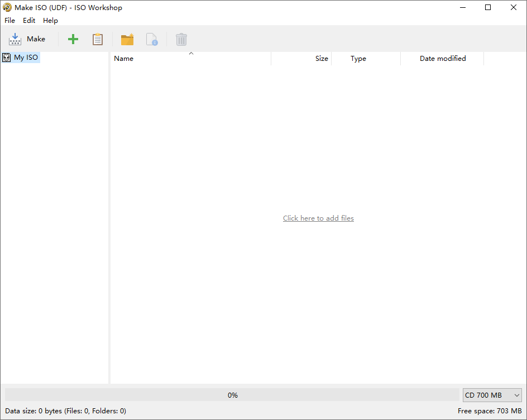The height and width of the screenshot is (420, 527).
Task: Open the File menu
Action: (x=10, y=21)
